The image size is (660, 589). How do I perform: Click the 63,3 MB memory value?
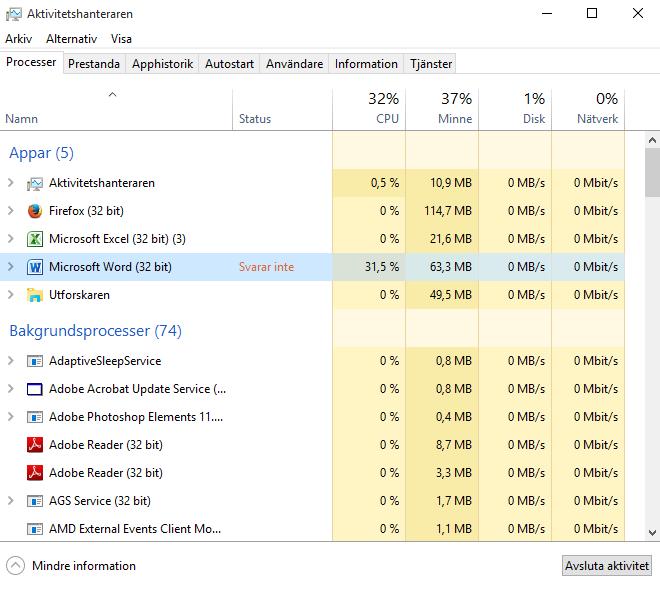pyautogui.click(x=451, y=267)
